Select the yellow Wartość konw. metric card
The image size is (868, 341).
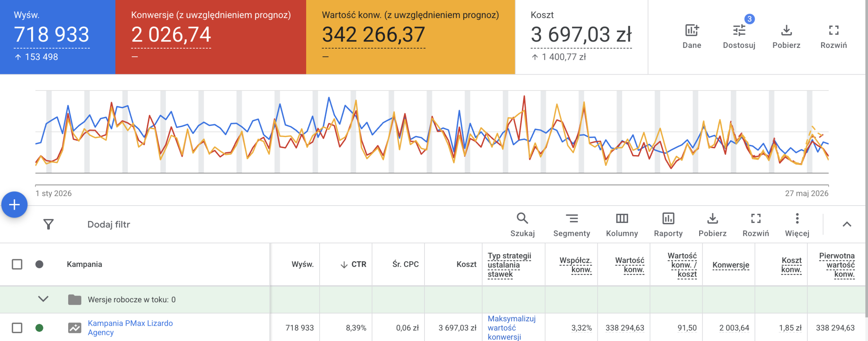click(x=411, y=37)
